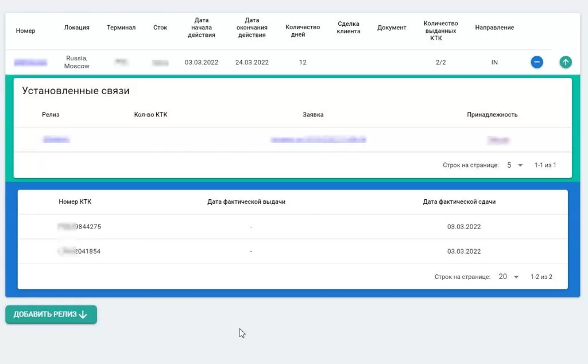This screenshot has width=588, height=364.
Task: Collapse row details using the blue minus icon
Action: point(536,62)
